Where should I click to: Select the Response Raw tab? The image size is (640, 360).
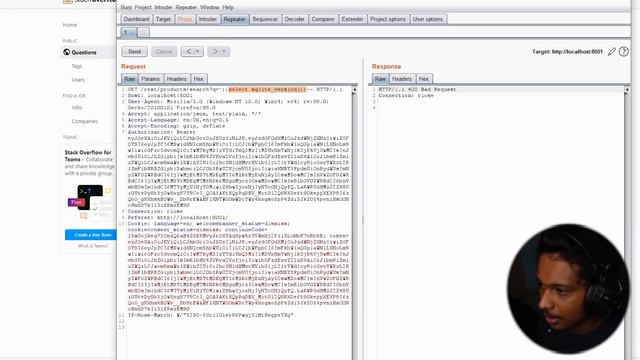(380, 79)
